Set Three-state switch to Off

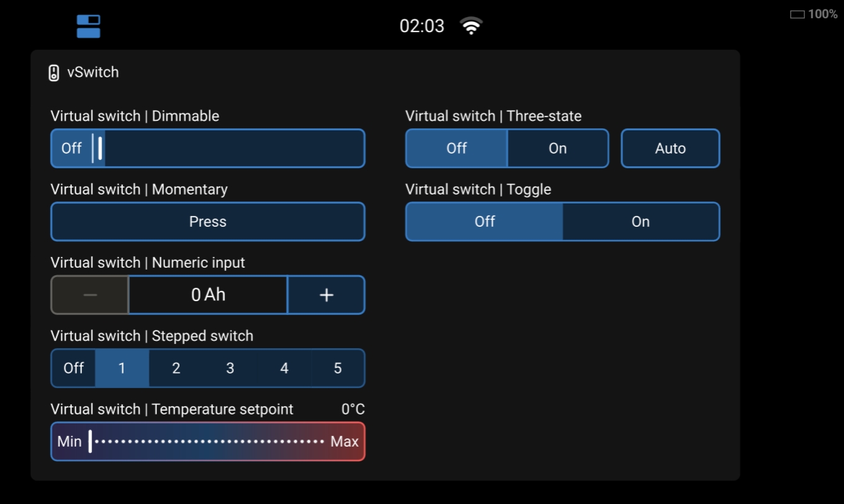(456, 149)
